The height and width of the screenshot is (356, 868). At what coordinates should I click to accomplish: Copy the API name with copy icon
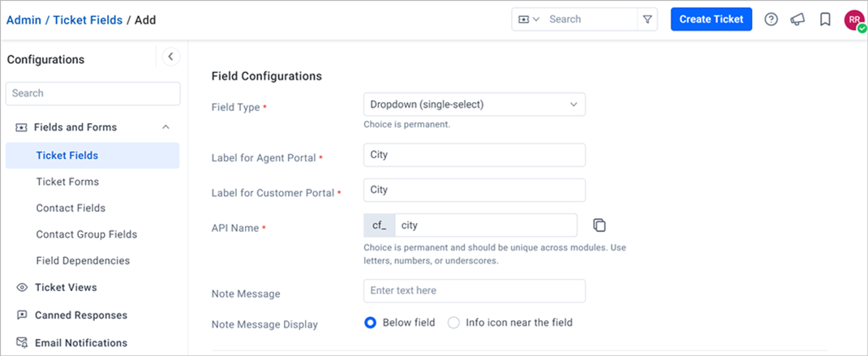599,225
